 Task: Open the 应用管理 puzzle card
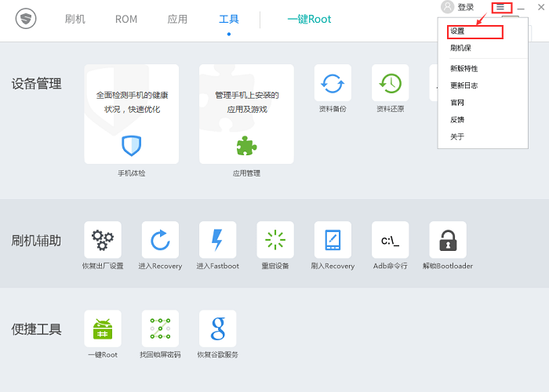246,114
